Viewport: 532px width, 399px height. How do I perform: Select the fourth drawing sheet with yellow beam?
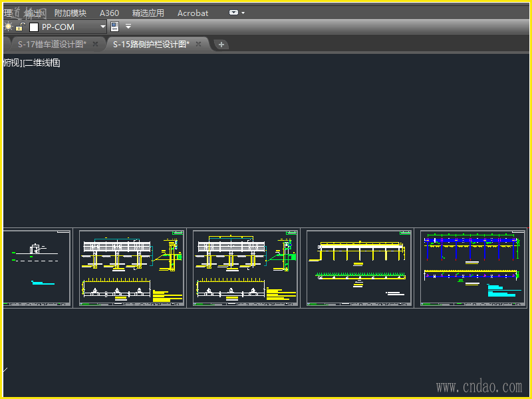click(x=359, y=268)
